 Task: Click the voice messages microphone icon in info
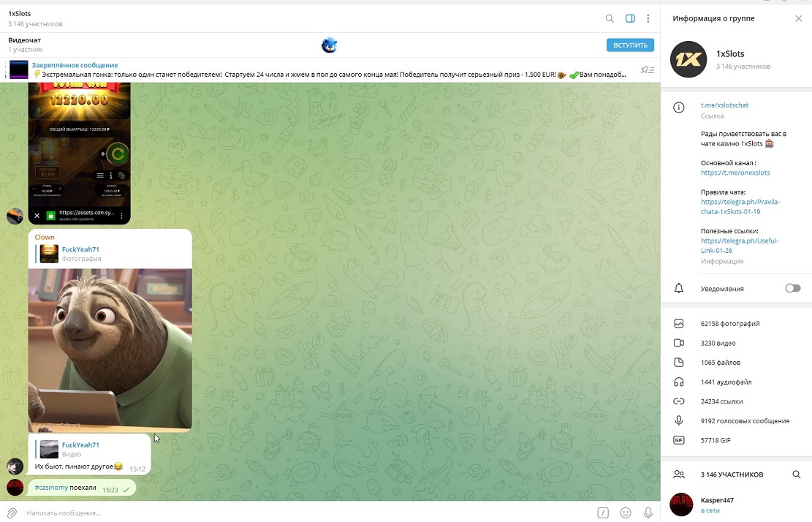click(678, 420)
